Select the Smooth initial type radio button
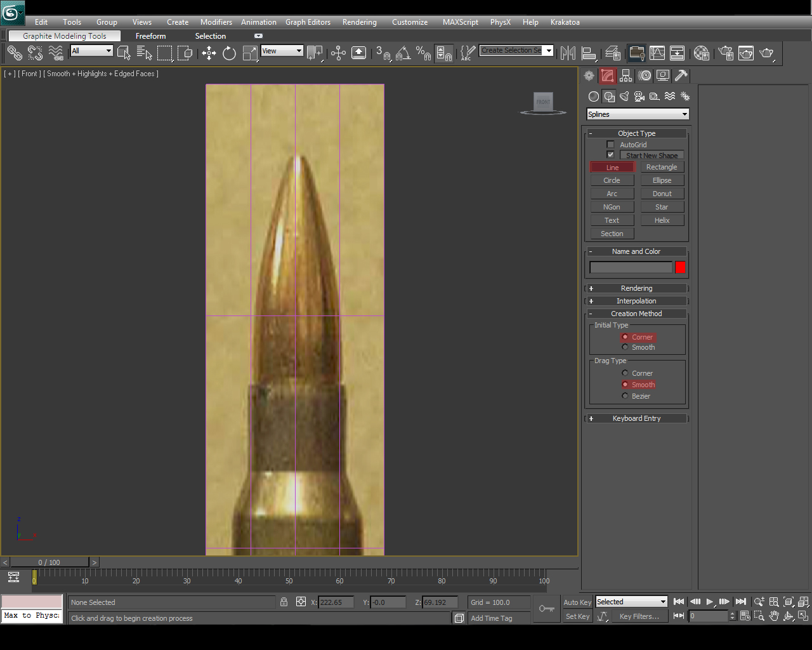 [x=625, y=347]
